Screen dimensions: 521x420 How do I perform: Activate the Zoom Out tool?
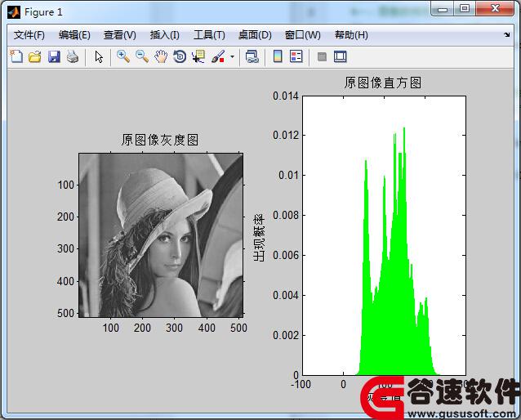click(x=142, y=56)
